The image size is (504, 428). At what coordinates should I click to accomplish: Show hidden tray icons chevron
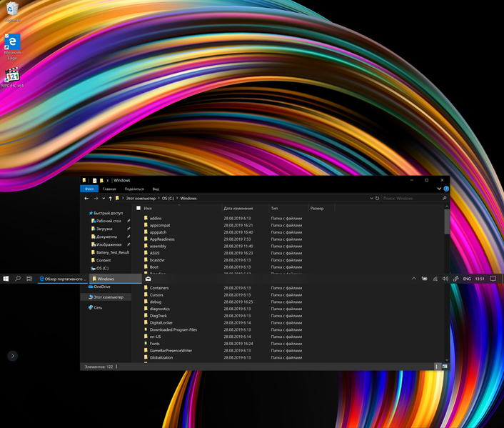[x=414, y=279]
